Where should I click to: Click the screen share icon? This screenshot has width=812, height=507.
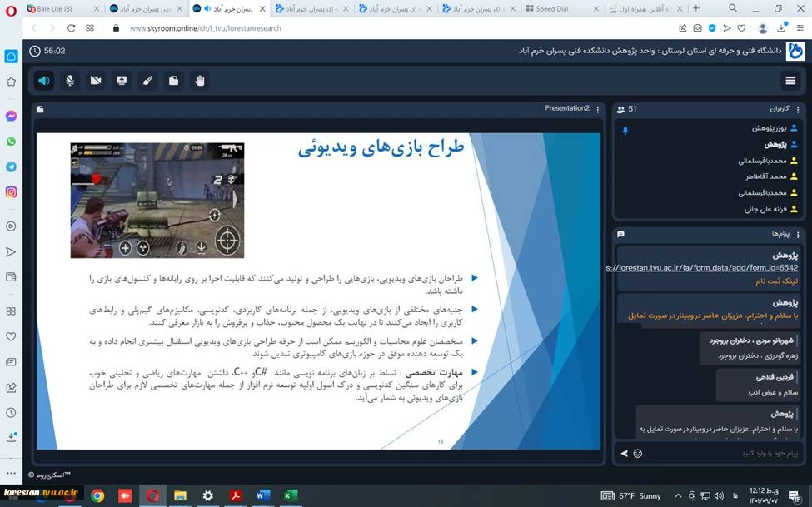click(122, 81)
